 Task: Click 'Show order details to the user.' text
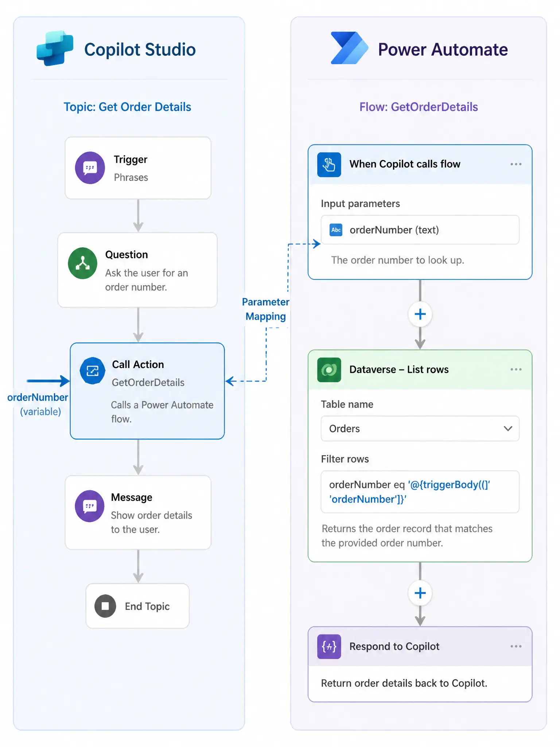point(151,522)
